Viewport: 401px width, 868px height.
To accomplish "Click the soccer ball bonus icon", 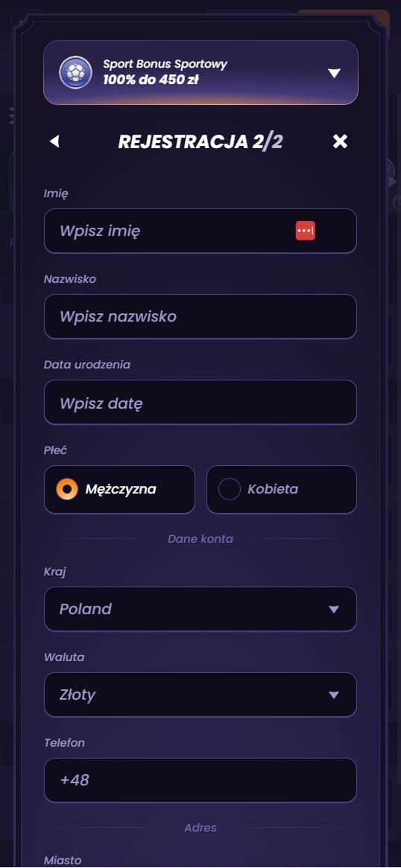I will point(75,72).
